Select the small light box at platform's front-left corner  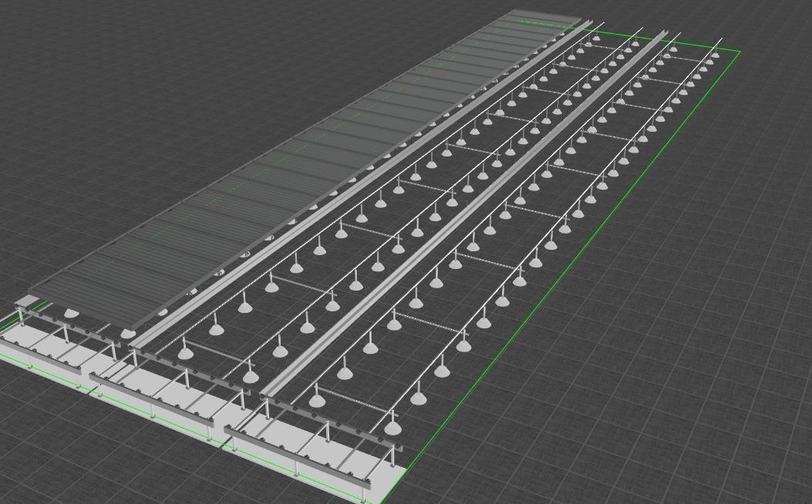(27, 300)
